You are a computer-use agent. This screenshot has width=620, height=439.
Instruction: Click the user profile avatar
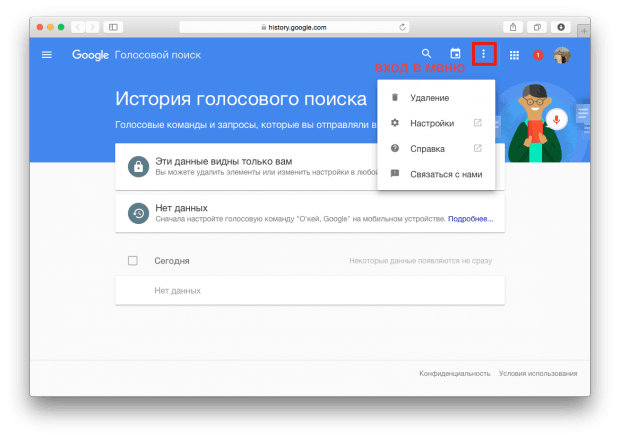point(563,55)
